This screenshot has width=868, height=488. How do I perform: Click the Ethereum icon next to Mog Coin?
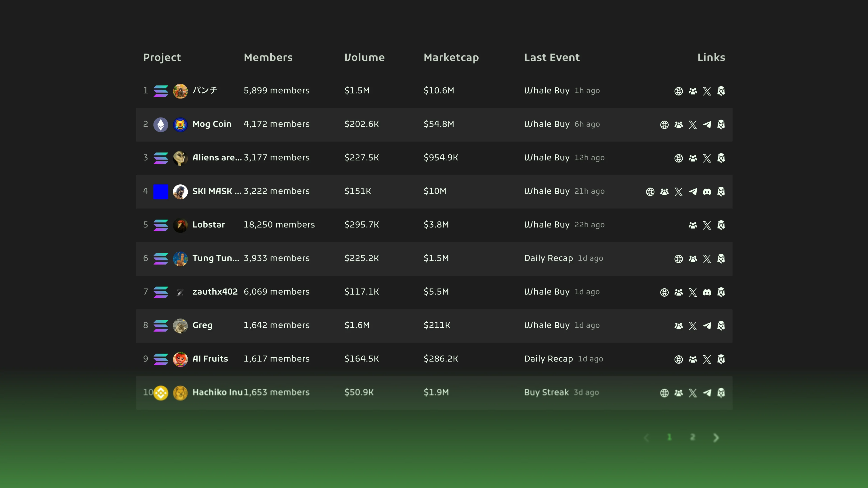click(161, 125)
